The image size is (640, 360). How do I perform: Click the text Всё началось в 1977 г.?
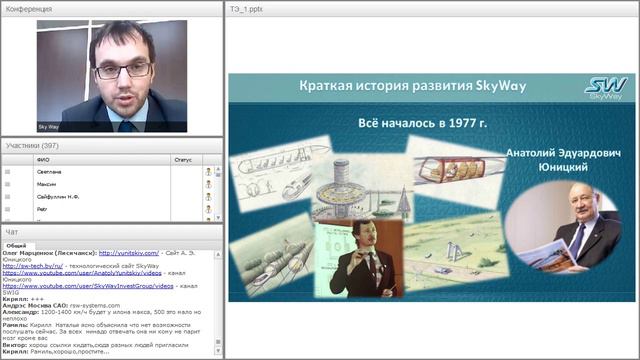pyautogui.click(x=422, y=123)
